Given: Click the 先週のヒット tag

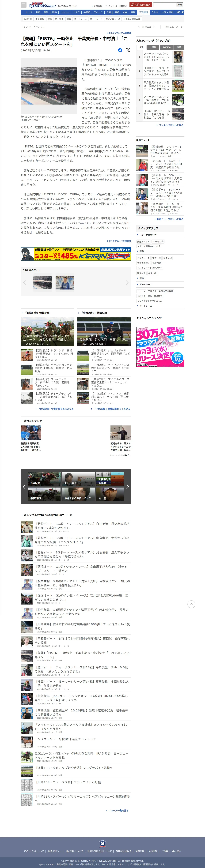Looking at the screenshot, I should (x=143, y=242).
